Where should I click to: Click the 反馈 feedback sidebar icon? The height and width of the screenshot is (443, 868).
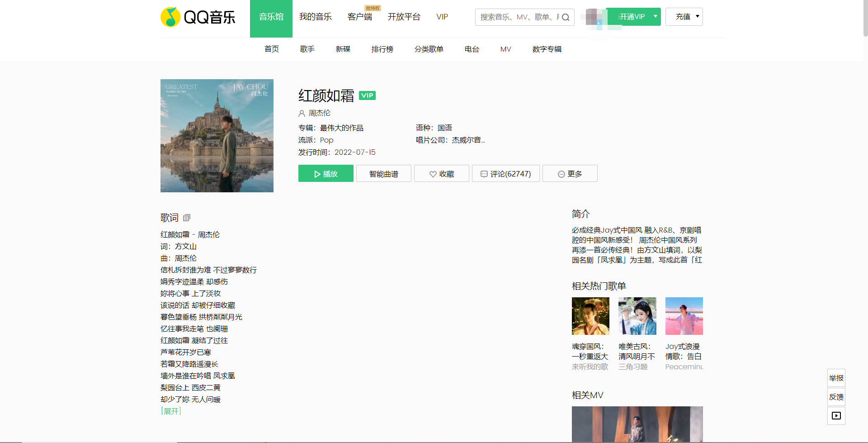836,397
